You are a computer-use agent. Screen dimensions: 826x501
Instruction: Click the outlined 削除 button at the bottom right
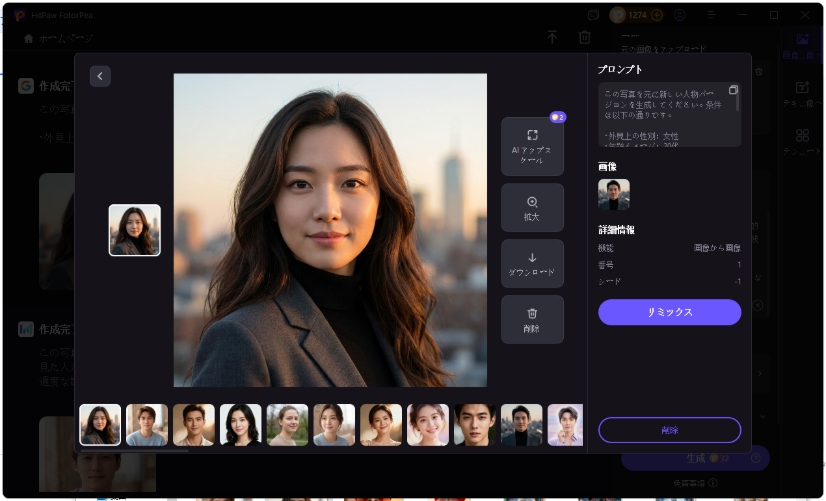(x=669, y=430)
